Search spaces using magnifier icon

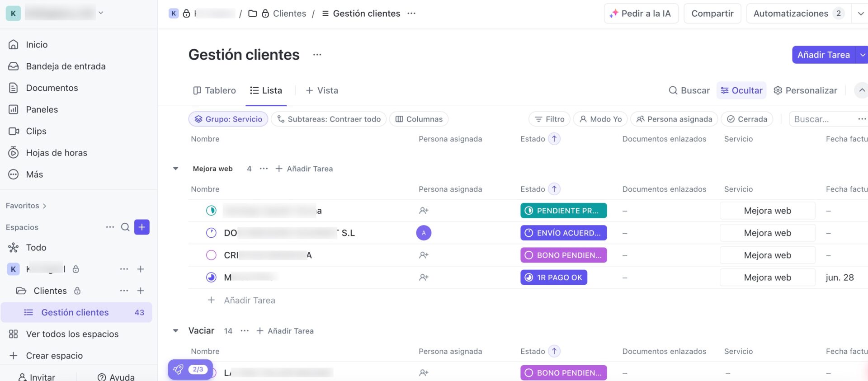[125, 227]
